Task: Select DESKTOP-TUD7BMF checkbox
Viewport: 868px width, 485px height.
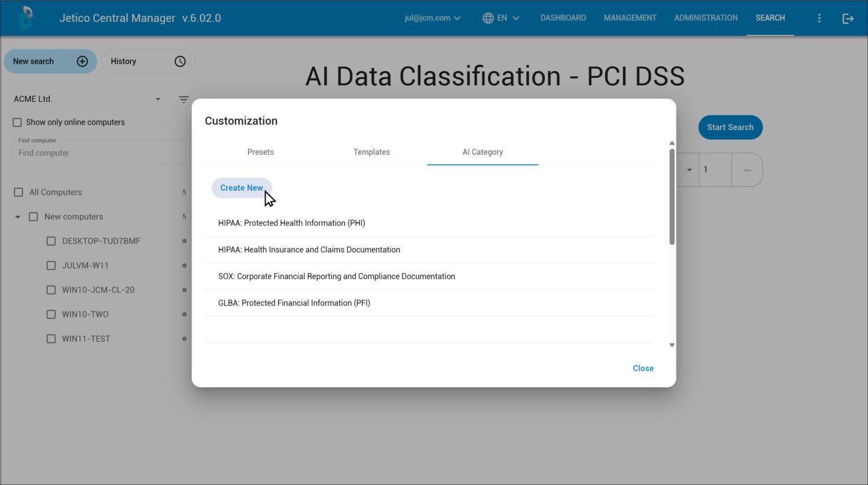Action: tap(51, 241)
